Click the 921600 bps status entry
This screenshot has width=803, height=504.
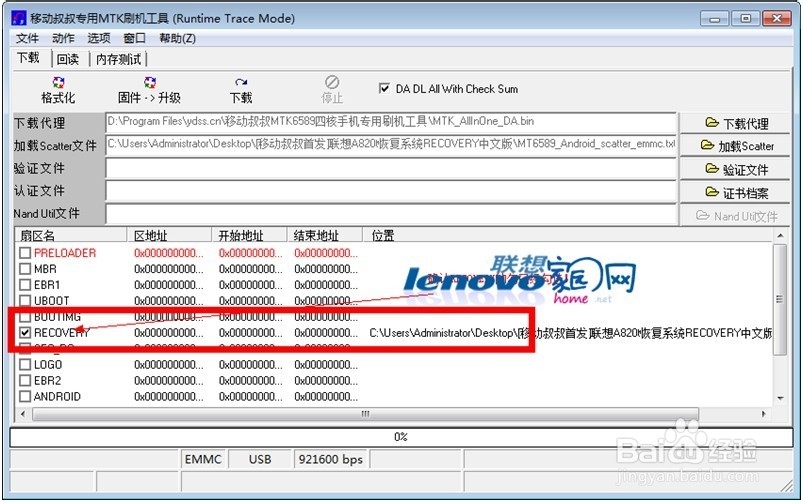tap(331, 459)
